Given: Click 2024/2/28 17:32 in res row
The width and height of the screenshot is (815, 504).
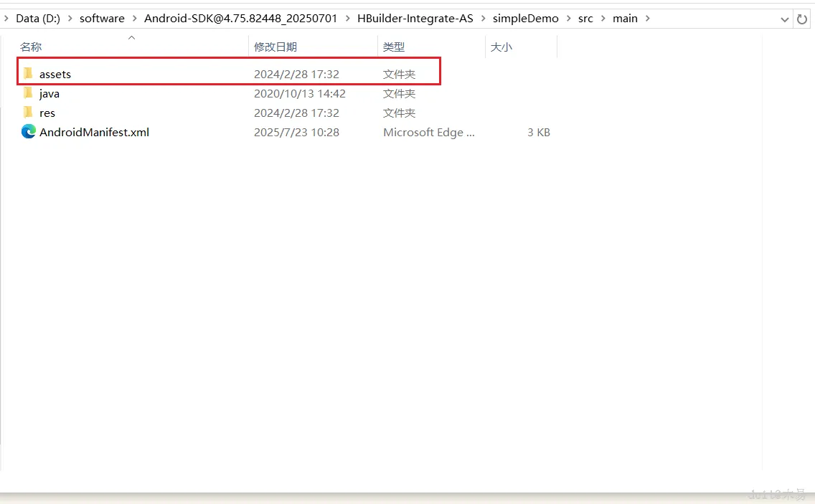Looking at the screenshot, I should pos(296,113).
